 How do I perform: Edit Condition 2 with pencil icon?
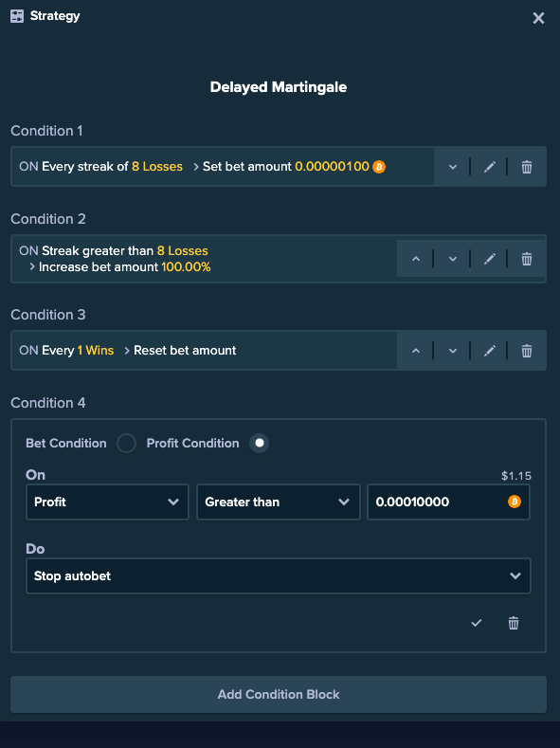coord(490,259)
